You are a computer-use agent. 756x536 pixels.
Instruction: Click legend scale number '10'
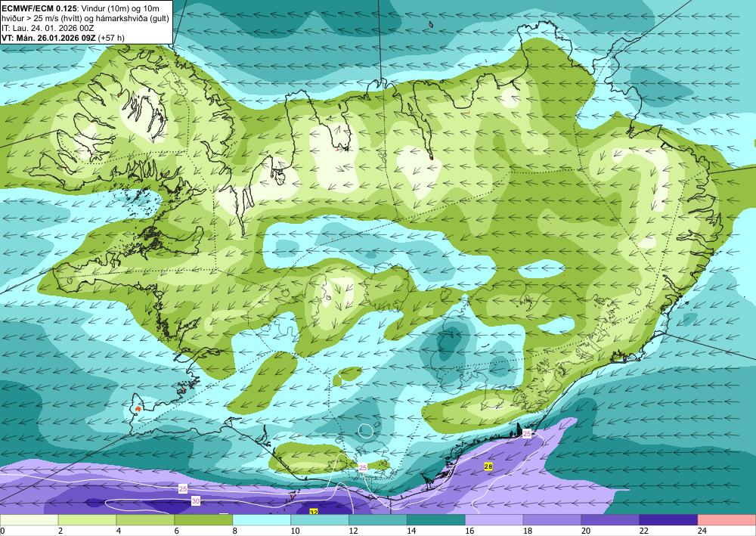pyautogui.click(x=295, y=531)
